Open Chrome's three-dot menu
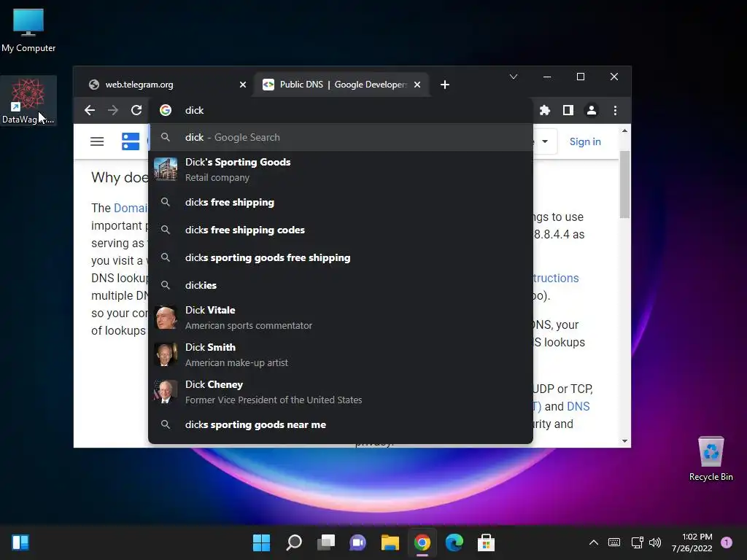 [615, 111]
